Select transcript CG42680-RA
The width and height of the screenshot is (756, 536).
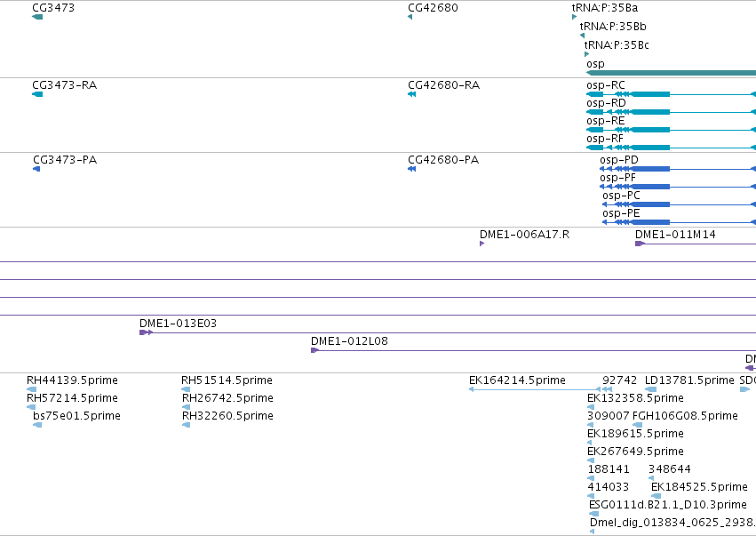(x=411, y=94)
